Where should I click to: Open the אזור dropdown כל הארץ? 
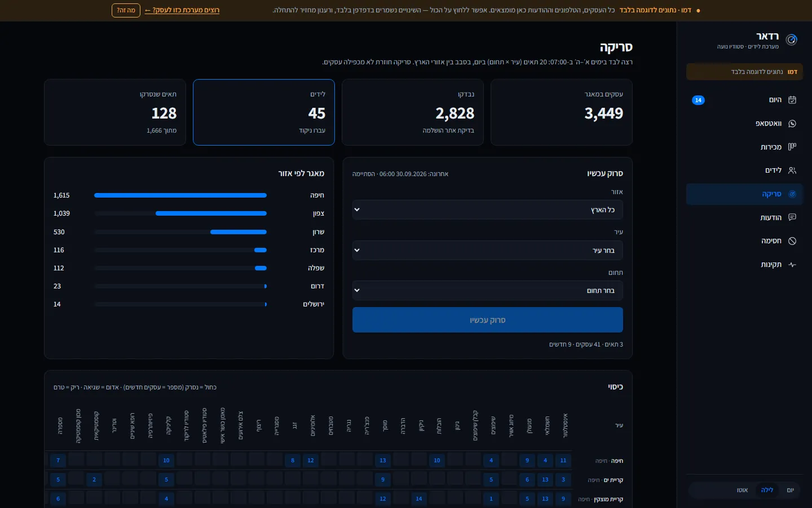488,209
